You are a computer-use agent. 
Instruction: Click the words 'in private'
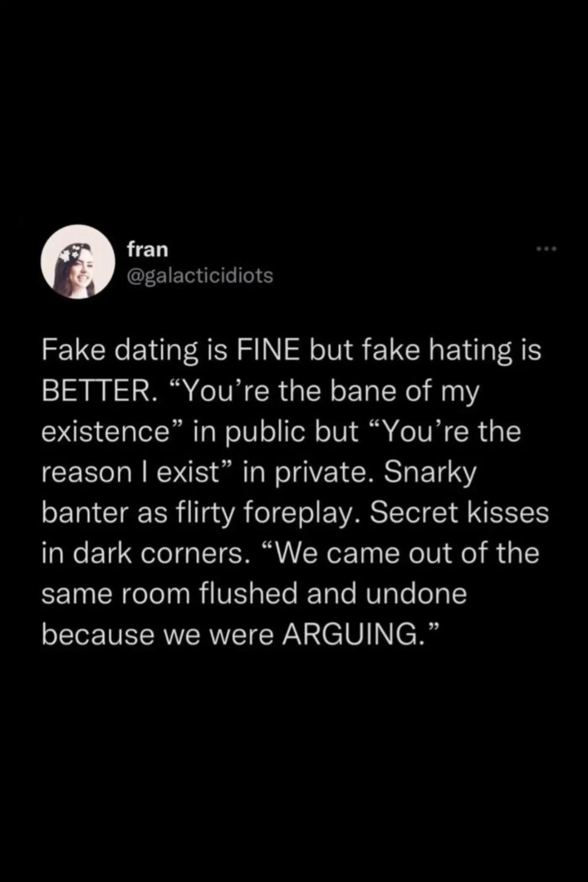[x=305, y=472]
